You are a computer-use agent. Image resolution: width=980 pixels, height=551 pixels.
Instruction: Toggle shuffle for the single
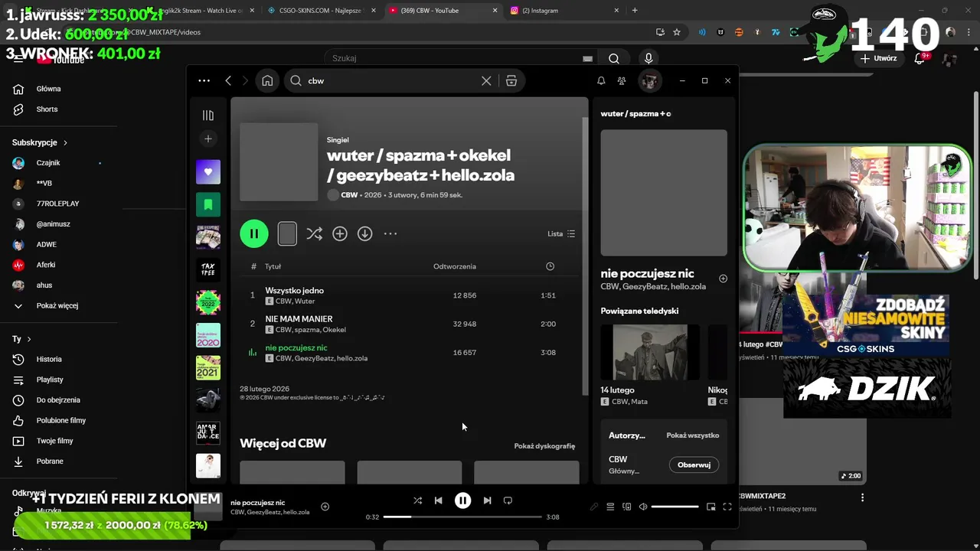tap(314, 233)
